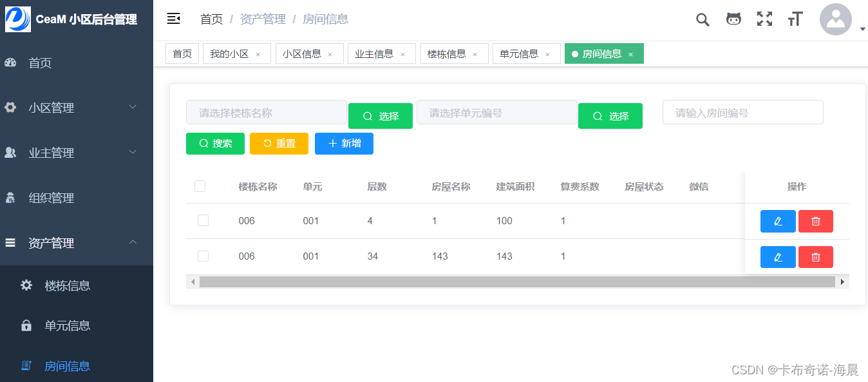
Task: Check the row with 房屋名称 143
Action: pos(203,256)
